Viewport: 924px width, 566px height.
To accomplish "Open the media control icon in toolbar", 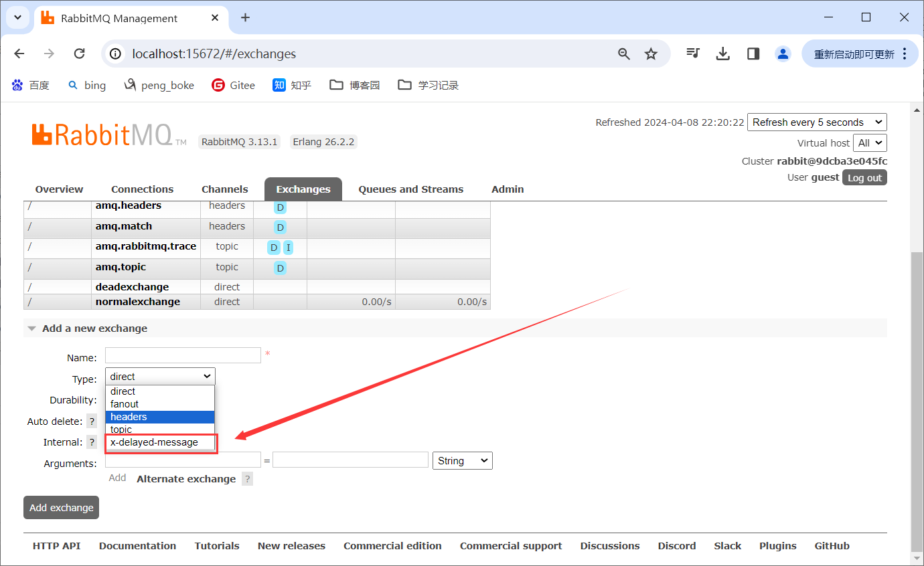I will tap(693, 54).
